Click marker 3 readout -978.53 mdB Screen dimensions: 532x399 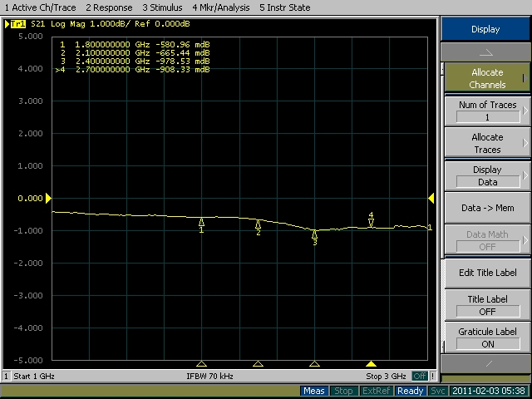click(x=183, y=62)
